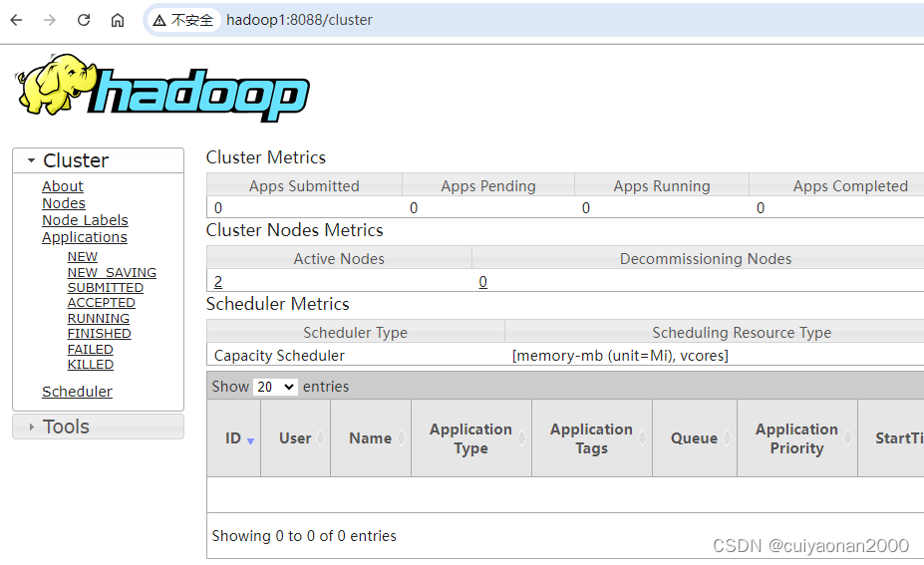The width and height of the screenshot is (924, 565).
Task: Click the browser back arrow
Action: [17, 20]
